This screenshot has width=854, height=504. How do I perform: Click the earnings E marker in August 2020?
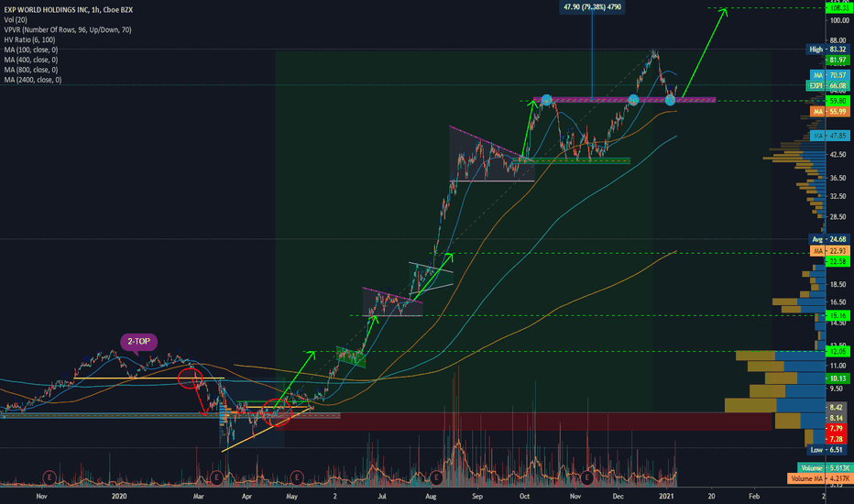436,477
